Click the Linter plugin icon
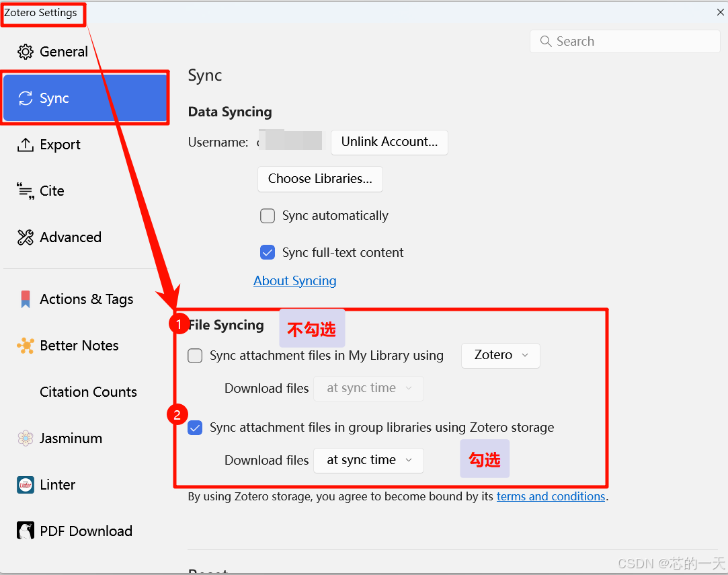The width and height of the screenshot is (728, 575). click(x=25, y=484)
